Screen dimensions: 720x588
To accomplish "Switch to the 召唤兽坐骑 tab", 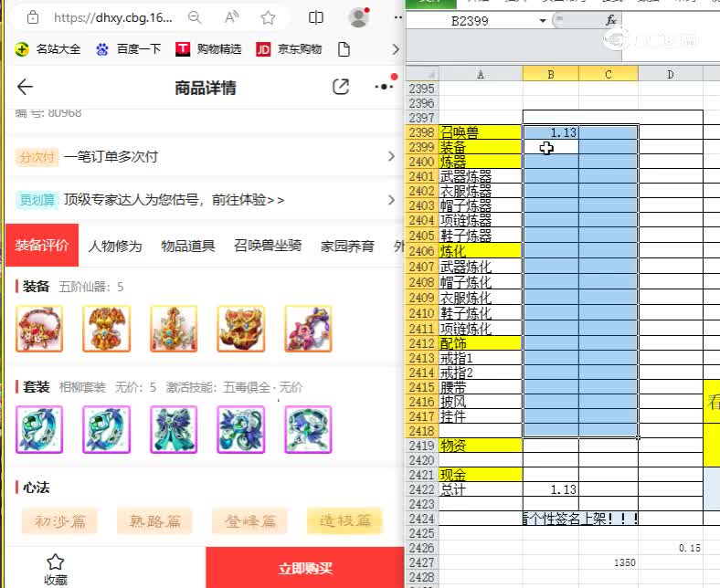I will [x=268, y=246].
